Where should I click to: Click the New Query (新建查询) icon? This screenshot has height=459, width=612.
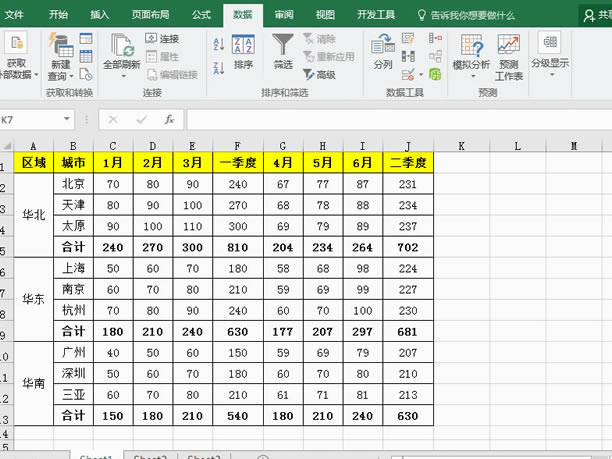pos(62,45)
